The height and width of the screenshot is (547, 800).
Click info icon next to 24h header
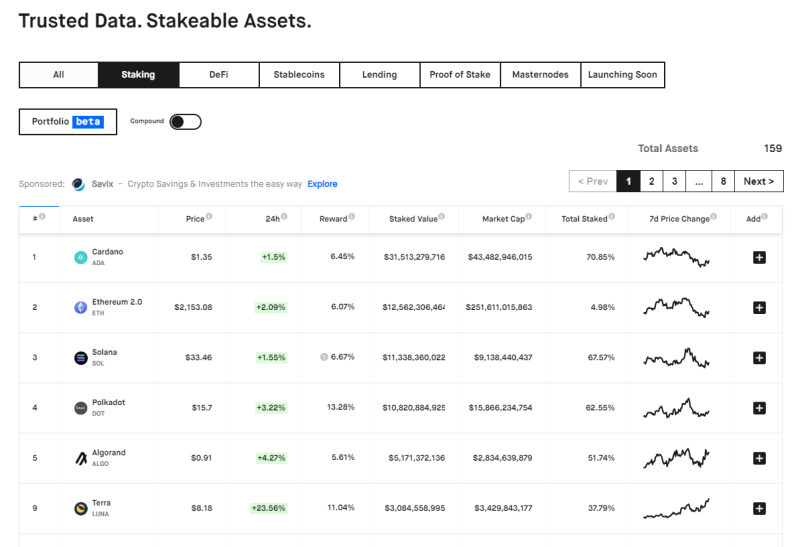point(284,216)
